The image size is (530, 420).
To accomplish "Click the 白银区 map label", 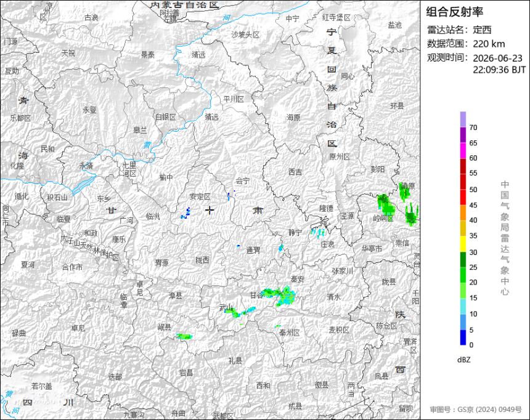I will point(166,117).
